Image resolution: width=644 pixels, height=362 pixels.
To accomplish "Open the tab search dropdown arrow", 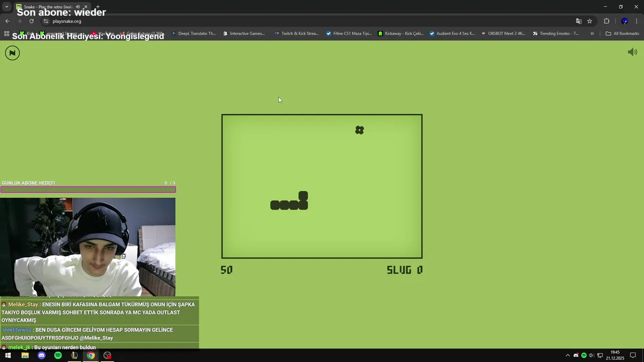I will tap(7, 7).
